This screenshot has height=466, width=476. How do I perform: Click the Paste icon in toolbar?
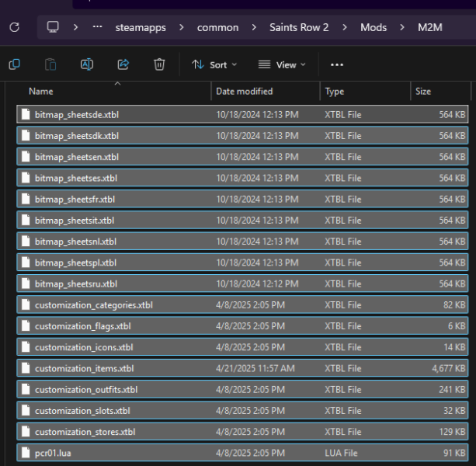(50, 64)
